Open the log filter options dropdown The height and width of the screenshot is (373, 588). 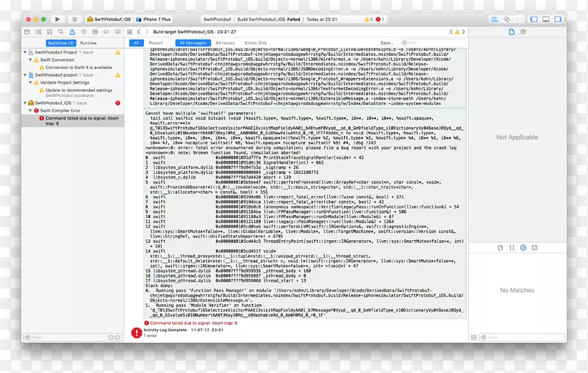404,43
